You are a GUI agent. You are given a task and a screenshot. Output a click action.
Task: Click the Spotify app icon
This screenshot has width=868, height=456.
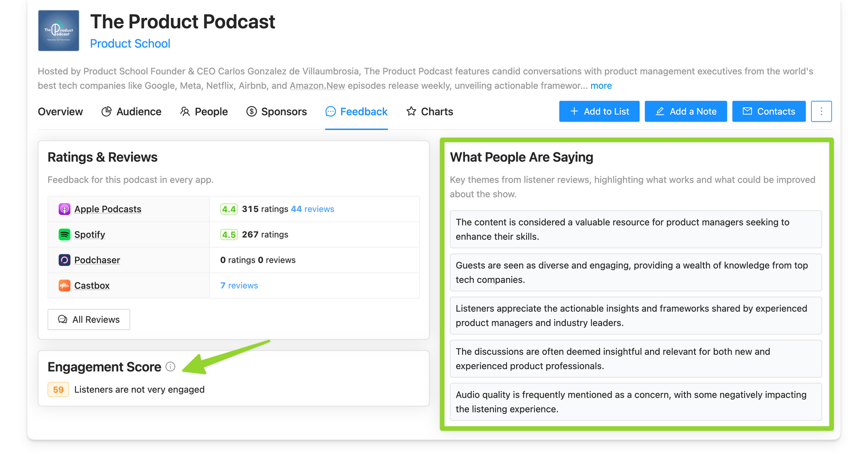pos(64,235)
